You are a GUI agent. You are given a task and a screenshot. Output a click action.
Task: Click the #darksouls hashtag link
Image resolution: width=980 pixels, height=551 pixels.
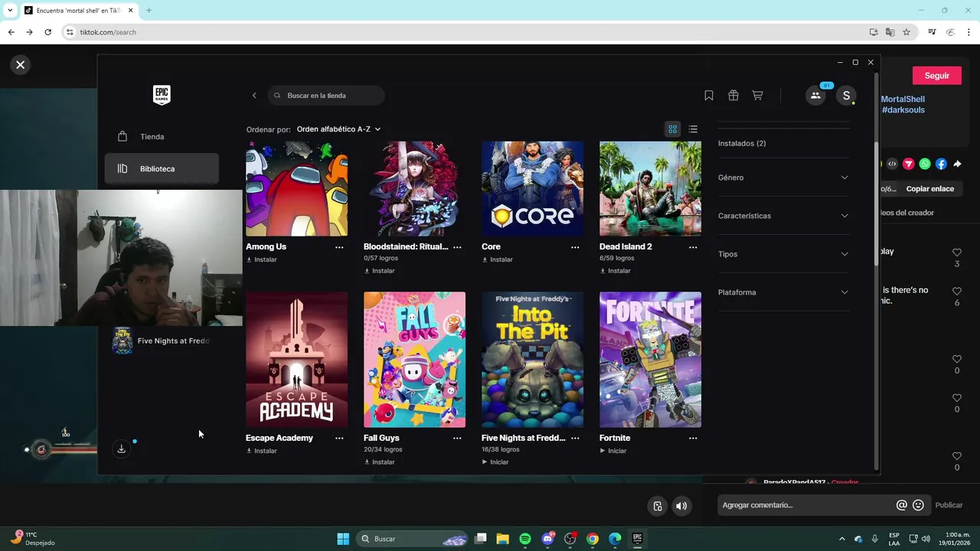click(x=903, y=110)
